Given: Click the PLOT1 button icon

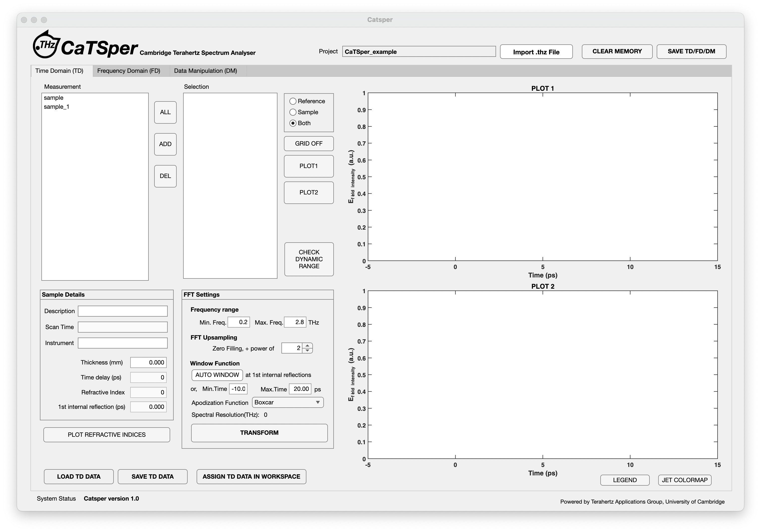Looking at the screenshot, I should click(x=309, y=166).
